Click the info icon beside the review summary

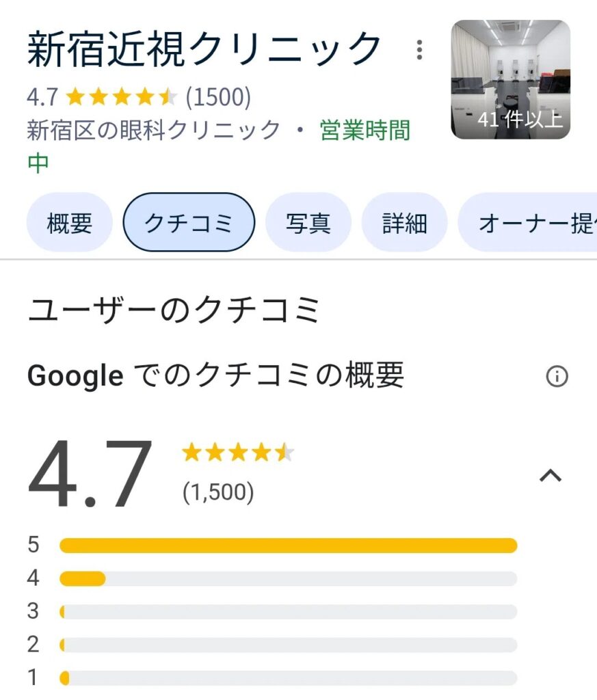pyautogui.click(x=557, y=376)
